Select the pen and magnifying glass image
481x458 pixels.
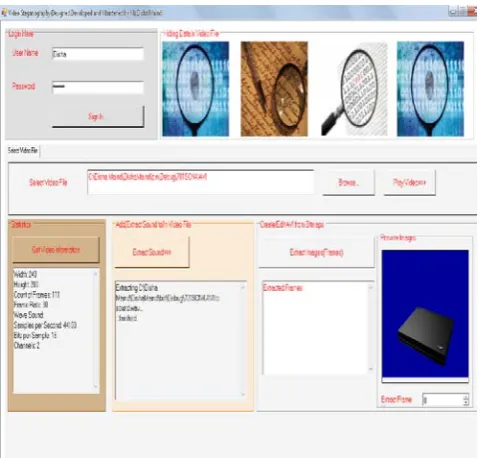click(x=274, y=89)
